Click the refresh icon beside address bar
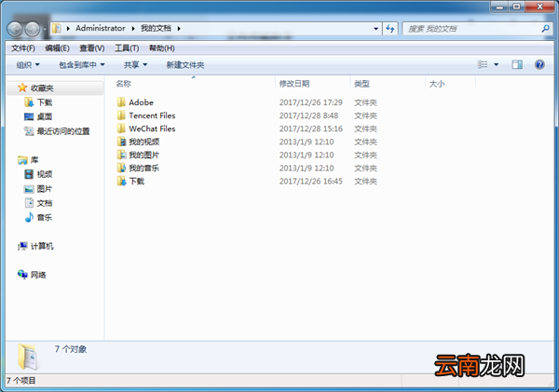 390,29
